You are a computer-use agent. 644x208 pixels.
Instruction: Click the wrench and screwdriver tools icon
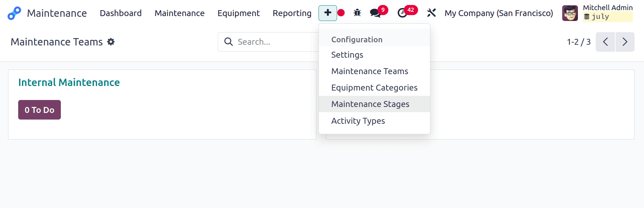coord(431,13)
